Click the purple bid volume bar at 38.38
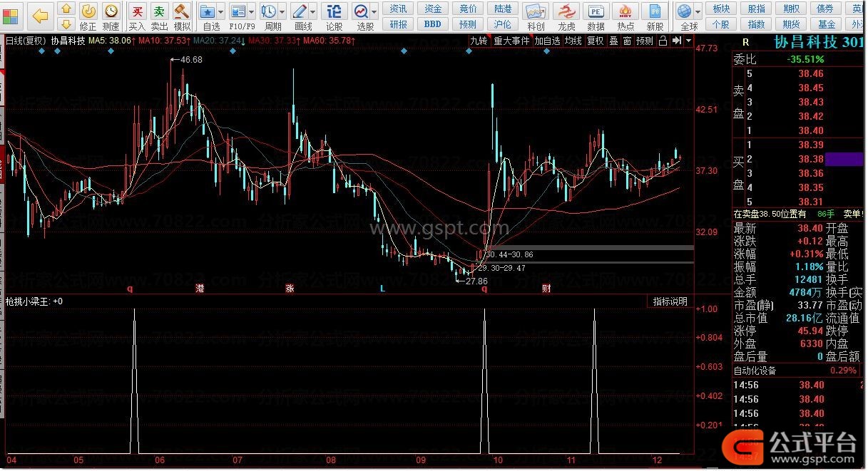This screenshot has width=868, height=471. click(x=844, y=159)
